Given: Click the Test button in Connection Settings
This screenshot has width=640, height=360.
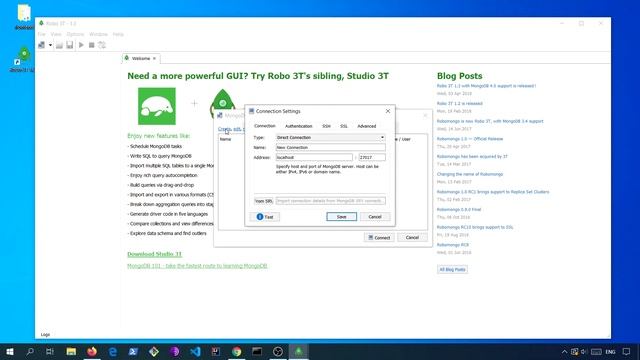Looking at the screenshot, I should [x=265, y=217].
